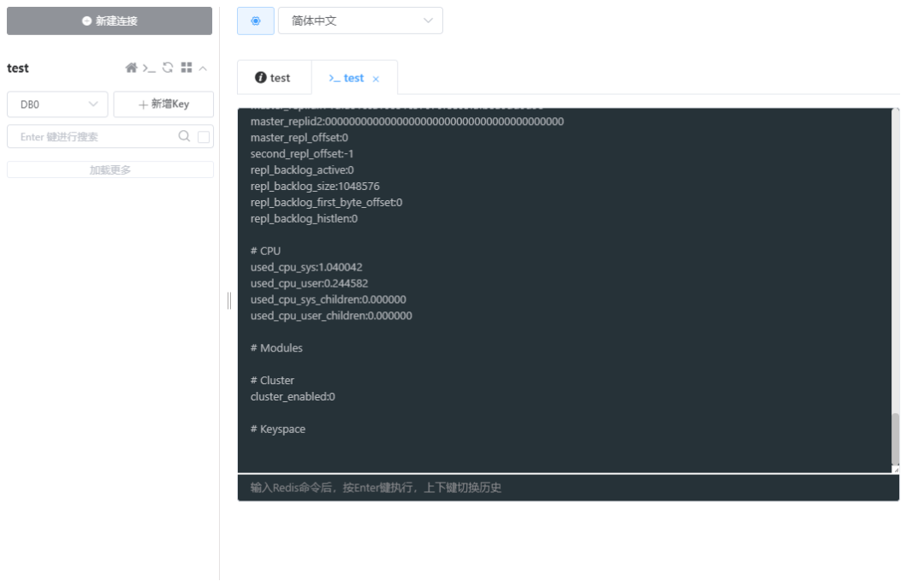Click the search magnifier icon

point(184,136)
